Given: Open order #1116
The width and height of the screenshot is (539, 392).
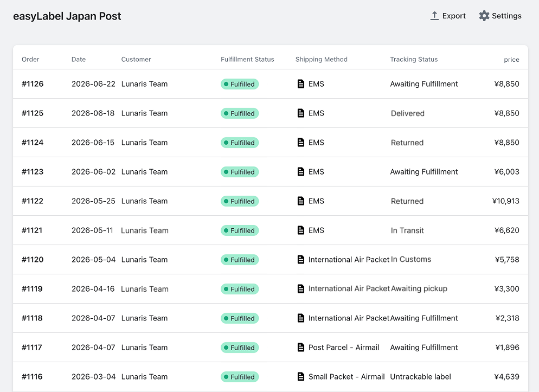Looking at the screenshot, I should coord(33,376).
